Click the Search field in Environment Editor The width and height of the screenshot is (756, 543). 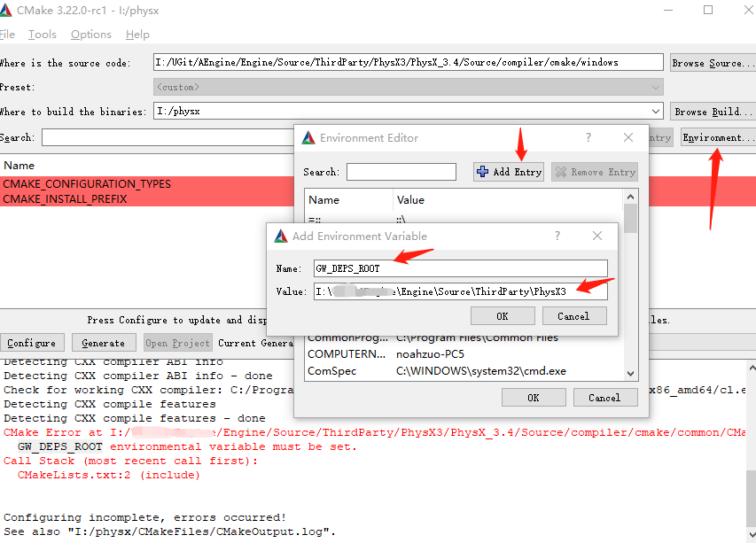pyautogui.click(x=401, y=172)
